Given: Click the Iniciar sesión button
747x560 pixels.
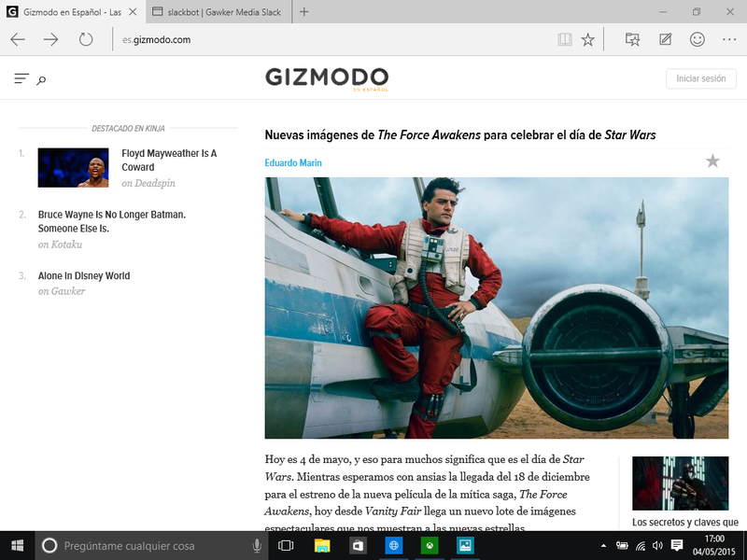Looking at the screenshot, I should click(701, 78).
